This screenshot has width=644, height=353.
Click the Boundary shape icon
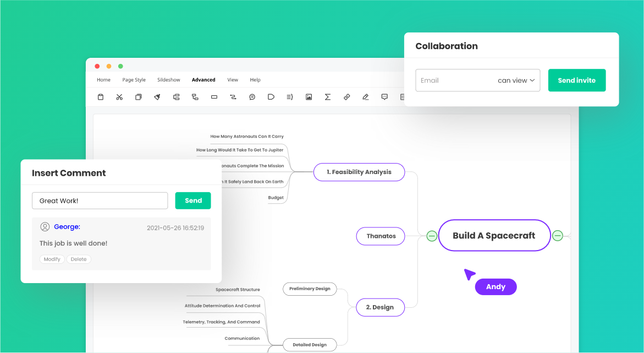(271, 97)
